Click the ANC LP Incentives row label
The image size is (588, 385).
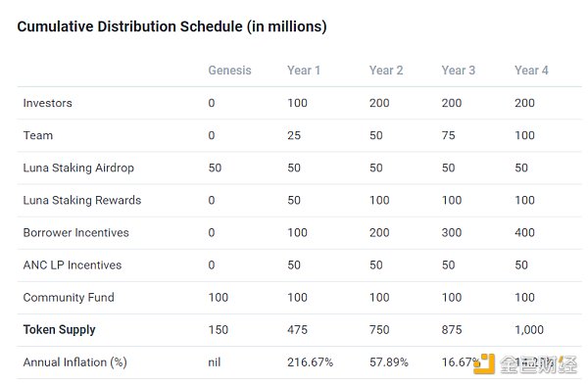click(x=73, y=265)
